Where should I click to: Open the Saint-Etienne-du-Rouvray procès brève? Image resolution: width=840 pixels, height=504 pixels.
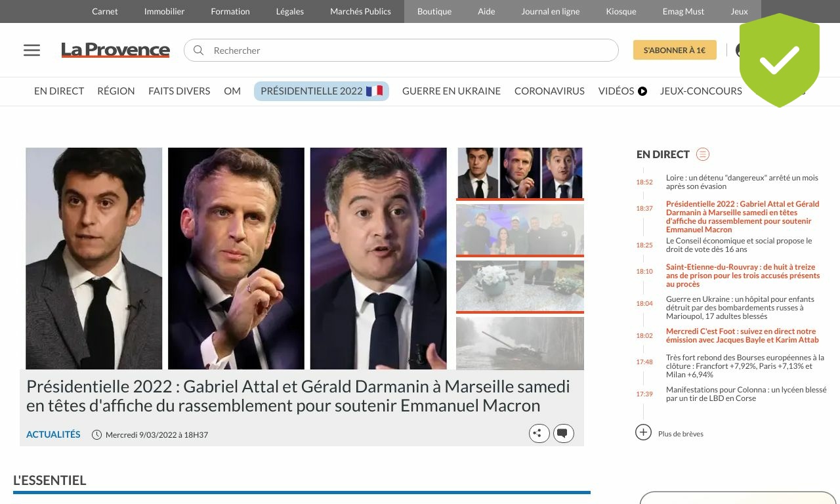[743, 276]
